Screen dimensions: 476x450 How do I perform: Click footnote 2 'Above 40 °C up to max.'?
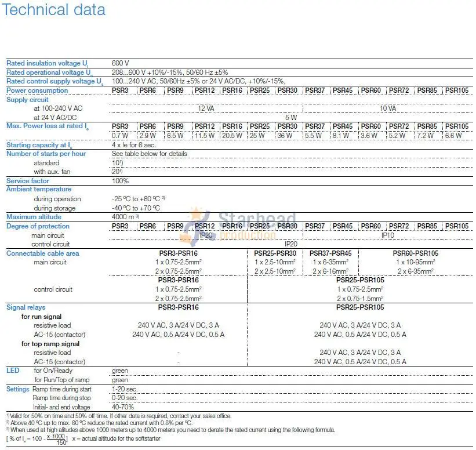point(100,423)
